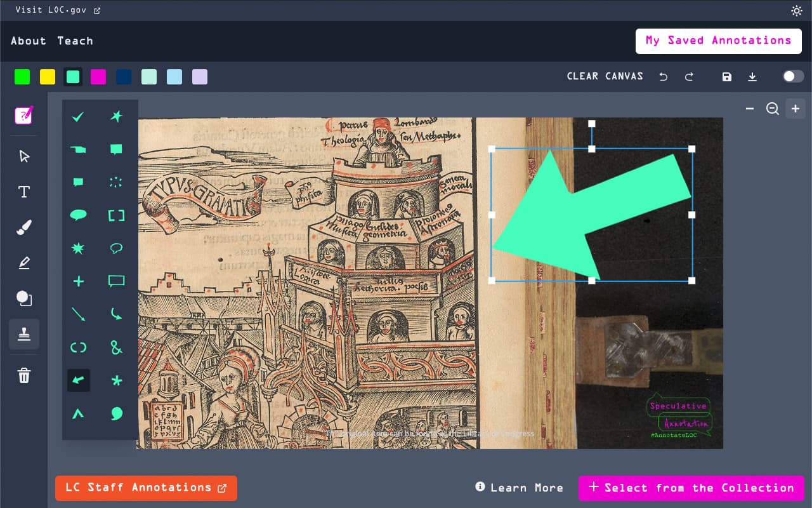Select the Stamp tool
The width and height of the screenshot is (812, 508).
click(24, 333)
